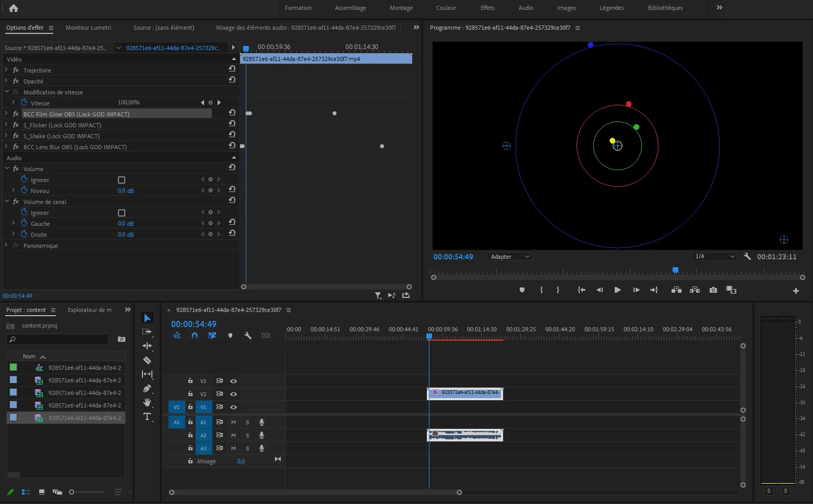Toggle Ignorer checkbox under Volume de canal

pos(122,213)
